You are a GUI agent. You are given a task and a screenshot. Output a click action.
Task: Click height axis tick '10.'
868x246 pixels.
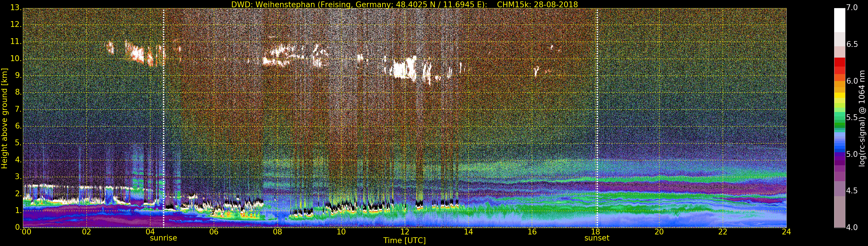(x=16, y=58)
